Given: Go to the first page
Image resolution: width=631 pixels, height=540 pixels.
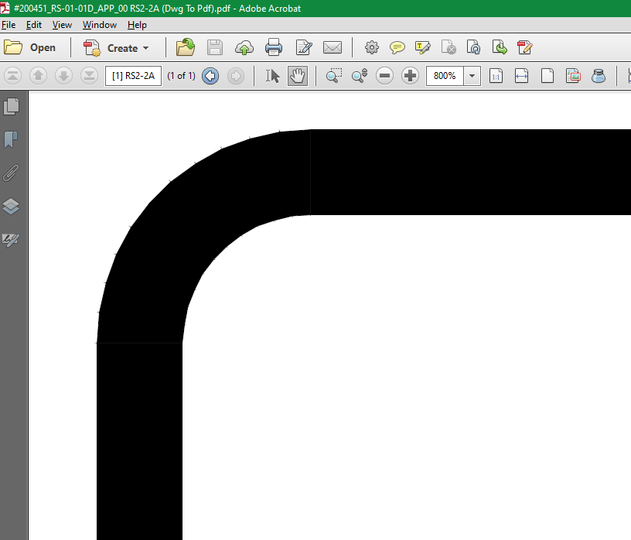Looking at the screenshot, I should tap(12, 76).
